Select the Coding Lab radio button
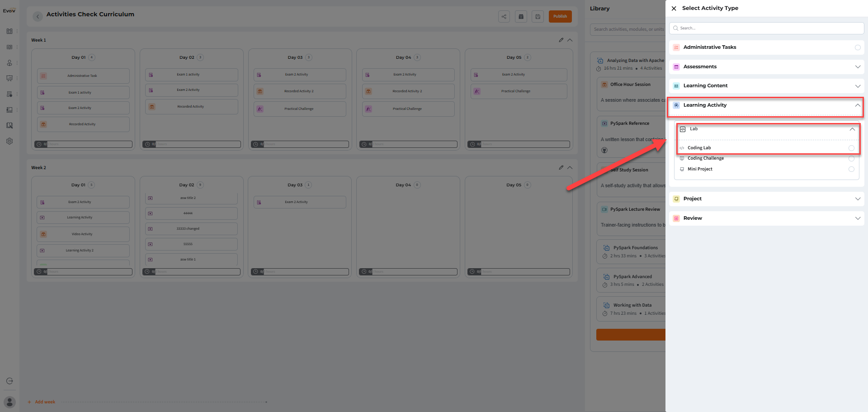 (x=851, y=148)
